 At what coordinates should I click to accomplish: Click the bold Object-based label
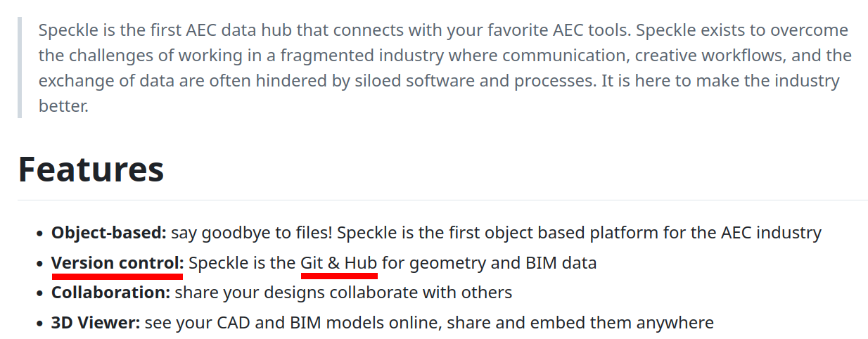click(x=108, y=232)
